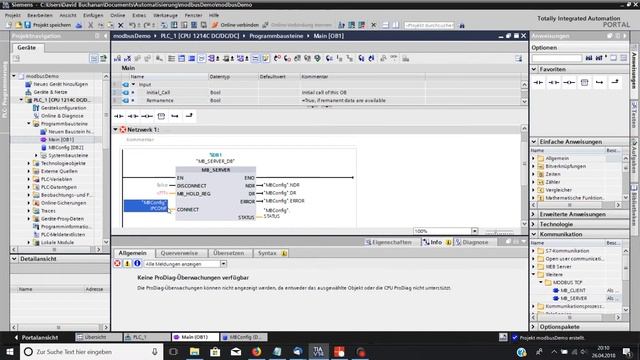
Task: Expand the Optionspakete section
Action: (534, 327)
